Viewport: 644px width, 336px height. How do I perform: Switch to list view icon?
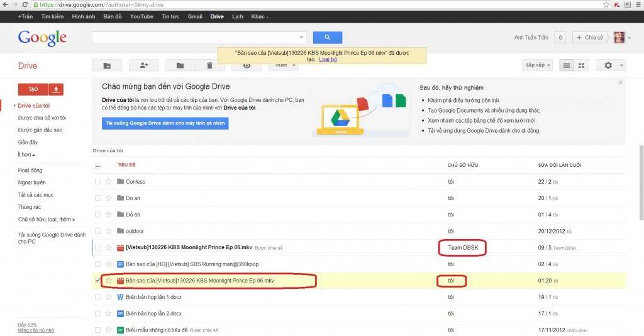point(567,65)
